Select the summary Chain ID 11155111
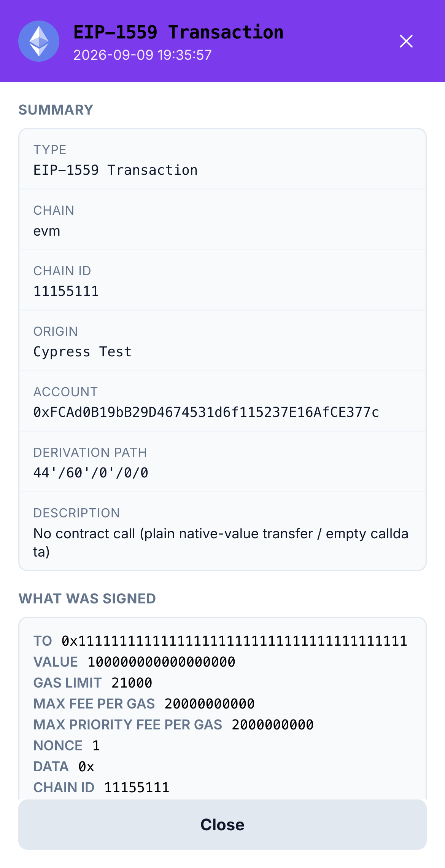The width and height of the screenshot is (445, 868). point(66,291)
